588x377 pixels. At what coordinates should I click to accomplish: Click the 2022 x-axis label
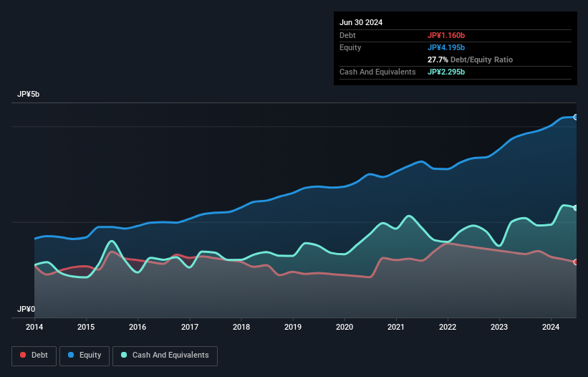point(448,327)
